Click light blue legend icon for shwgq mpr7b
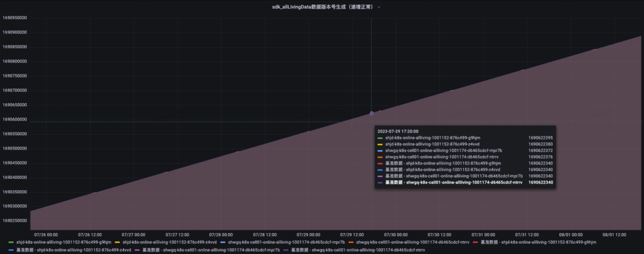644x254 pixels. (222, 242)
